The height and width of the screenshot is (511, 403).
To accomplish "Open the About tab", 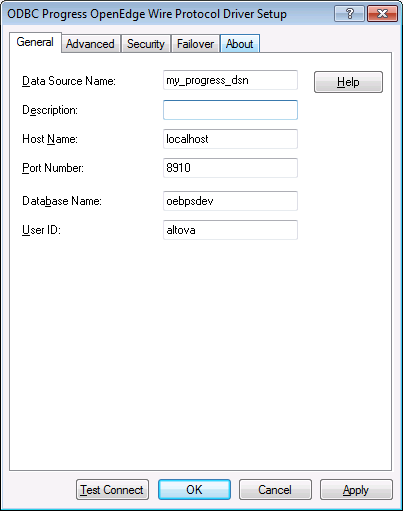I will (x=240, y=44).
